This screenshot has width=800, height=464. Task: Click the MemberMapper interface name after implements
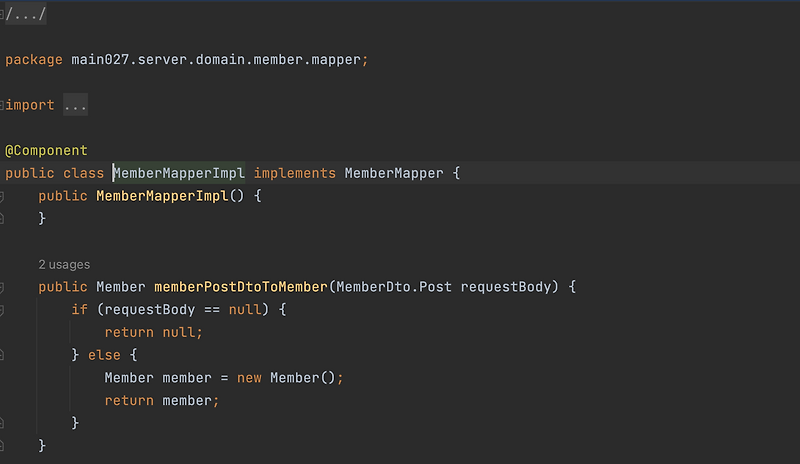pos(394,173)
